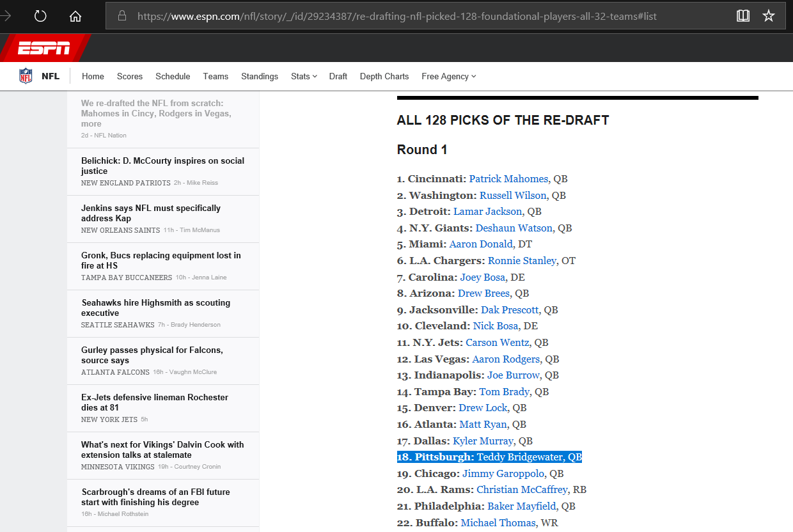Open the Scores menu item

click(x=130, y=76)
